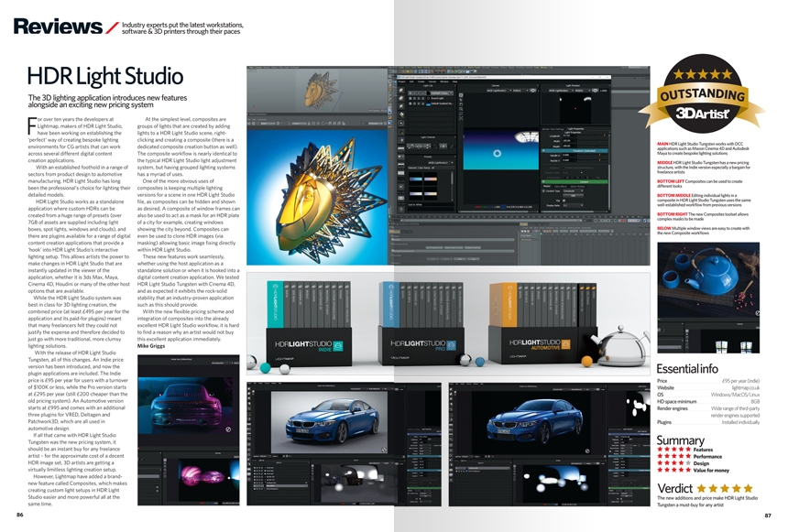The image size is (788, 532).
Task: Click the Edit button under Content Type
Action: click(573, 195)
